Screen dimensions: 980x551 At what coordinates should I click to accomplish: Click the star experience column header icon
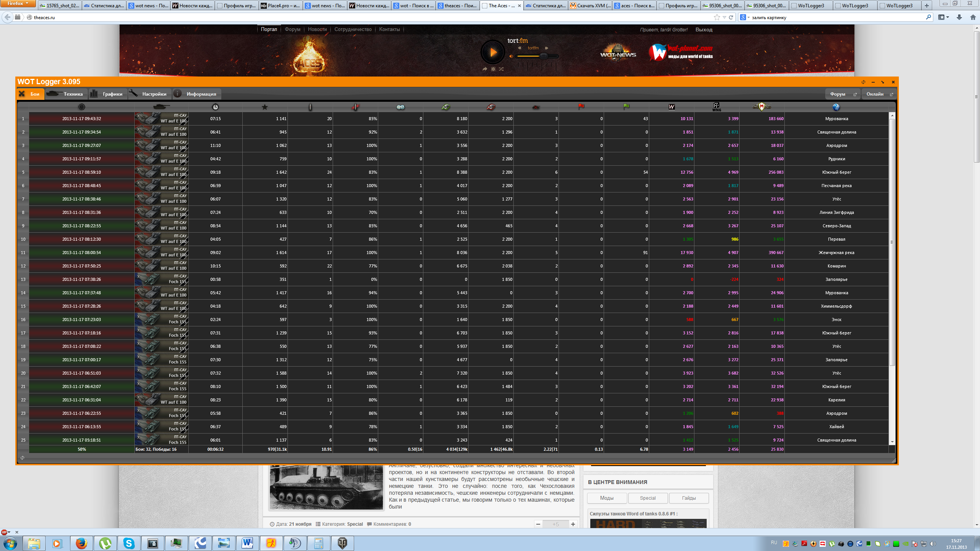point(265,107)
